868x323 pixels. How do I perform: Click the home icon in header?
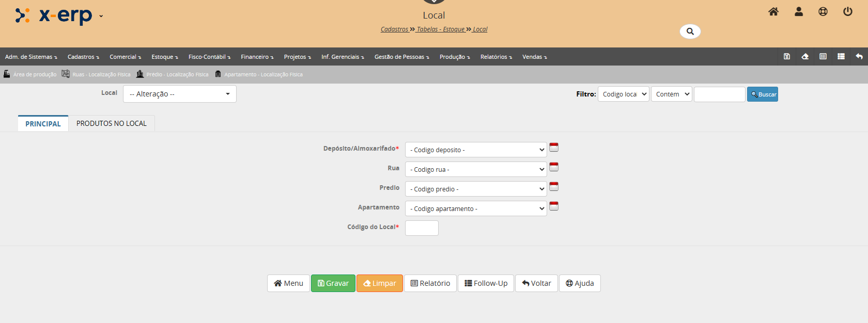click(773, 11)
